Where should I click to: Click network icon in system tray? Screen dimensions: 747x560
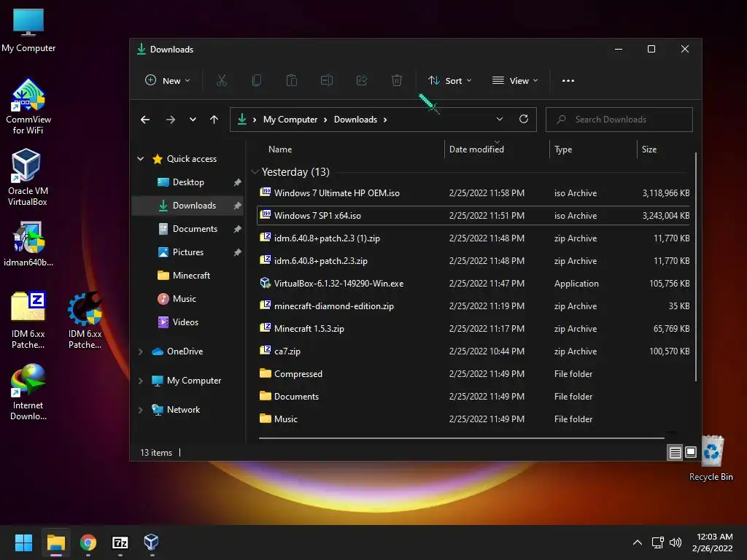[658, 542]
